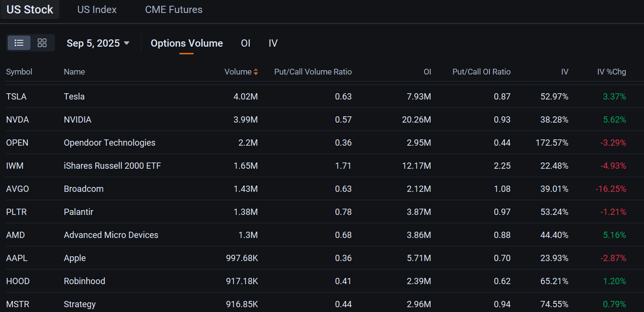Select the Opendoor Technologies row
Image resolution: width=644 pixels, height=312 pixels.
tap(109, 142)
